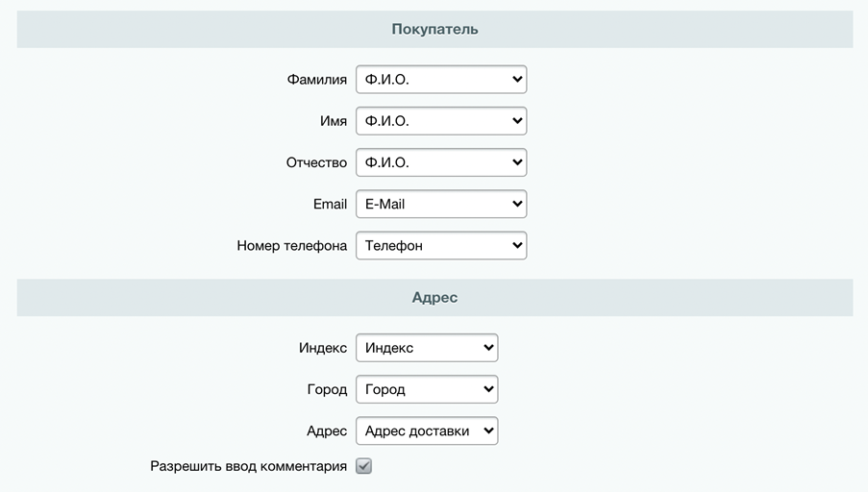Click the Отчество field label
This screenshot has height=492, width=868.
click(316, 162)
